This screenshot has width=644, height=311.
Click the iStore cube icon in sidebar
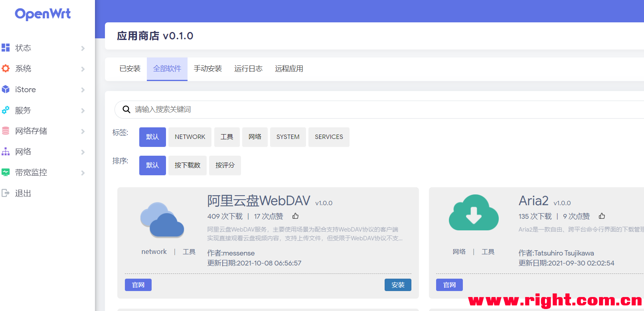pos(6,89)
